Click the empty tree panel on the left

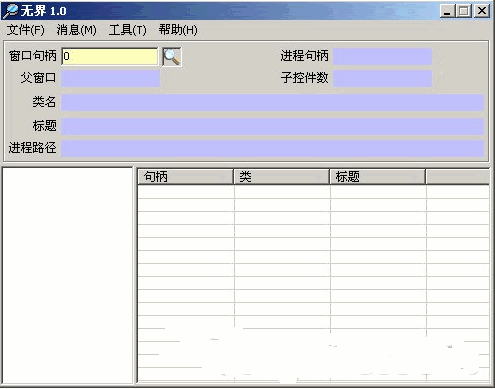click(x=67, y=275)
